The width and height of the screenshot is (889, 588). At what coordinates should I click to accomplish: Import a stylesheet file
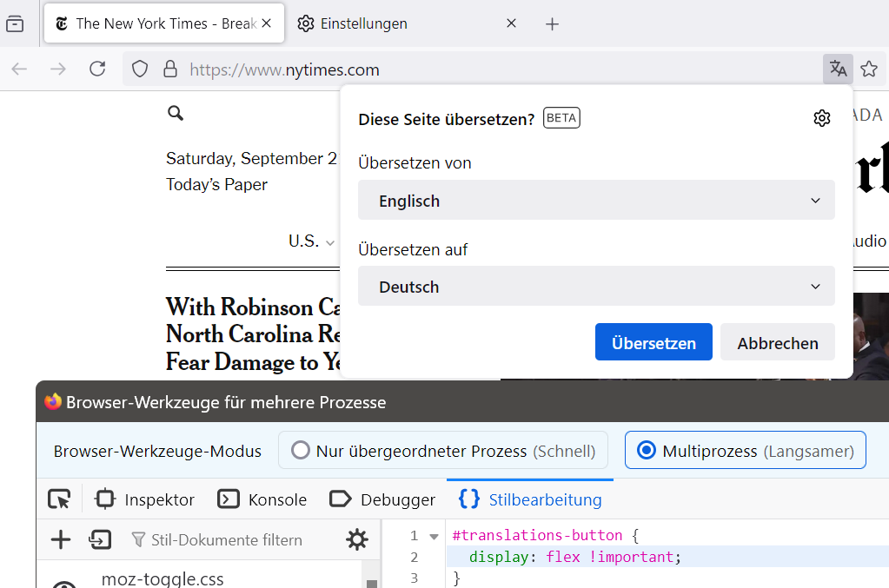100,540
